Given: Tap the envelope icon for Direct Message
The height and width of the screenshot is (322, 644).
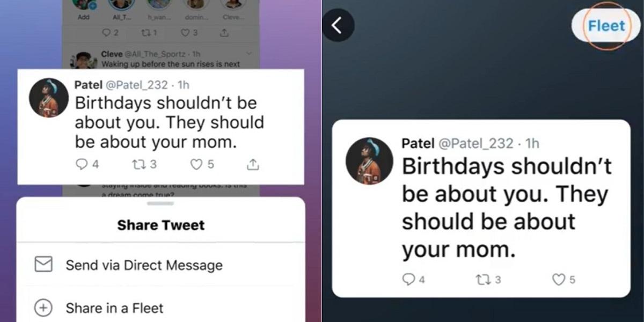Looking at the screenshot, I should 43,265.
